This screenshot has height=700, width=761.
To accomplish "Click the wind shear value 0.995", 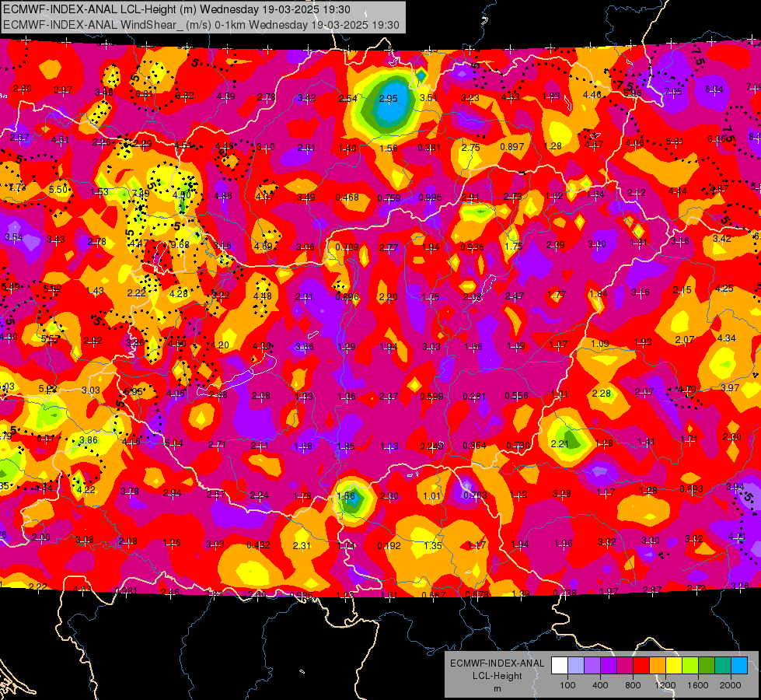I will click(x=430, y=198).
